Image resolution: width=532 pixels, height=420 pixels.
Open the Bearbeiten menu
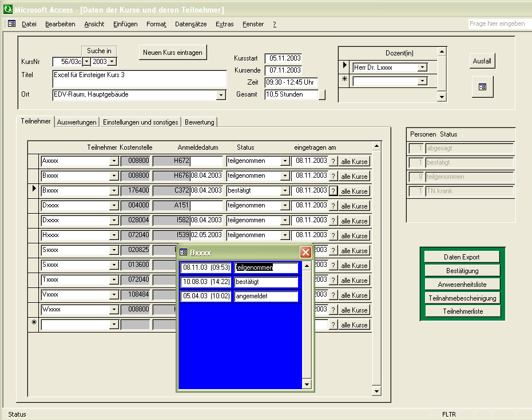(x=60, y=24)
